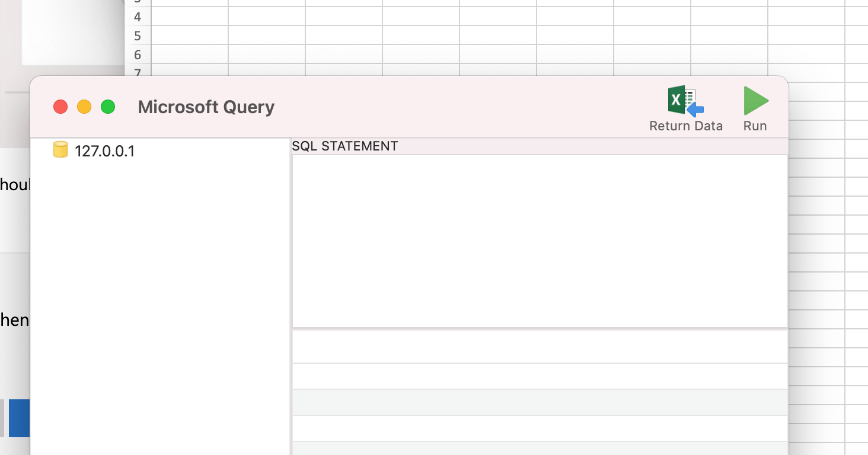Focus the SQL statement text area
The height and width of the screenshot is (455, 868).
[540, 241]
